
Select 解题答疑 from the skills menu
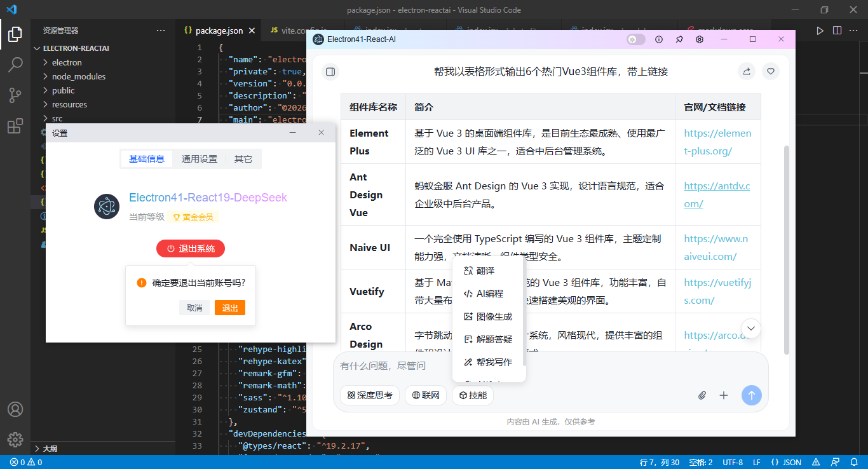pos(489,339)
